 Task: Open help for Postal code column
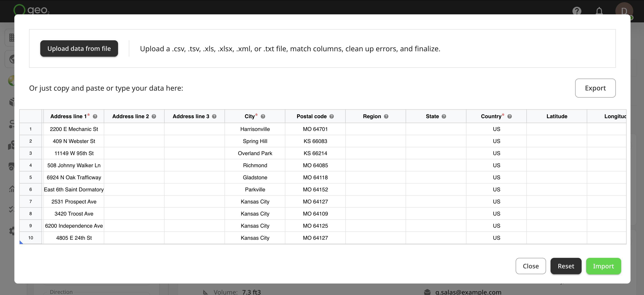point(331,116)
